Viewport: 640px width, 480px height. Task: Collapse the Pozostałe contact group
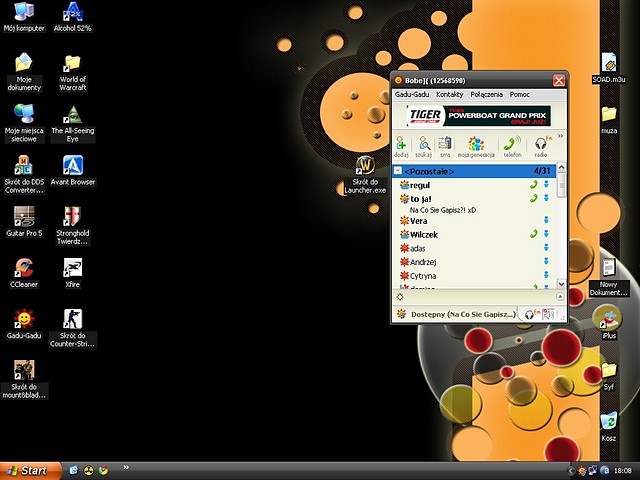[398, 171]
